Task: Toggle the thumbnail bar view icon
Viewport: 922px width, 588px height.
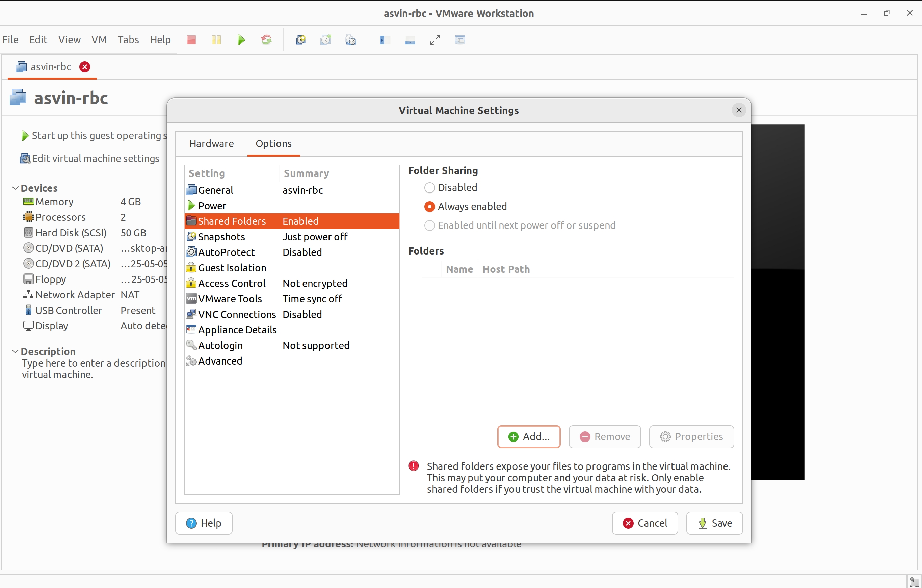Action: pos(410,40)
